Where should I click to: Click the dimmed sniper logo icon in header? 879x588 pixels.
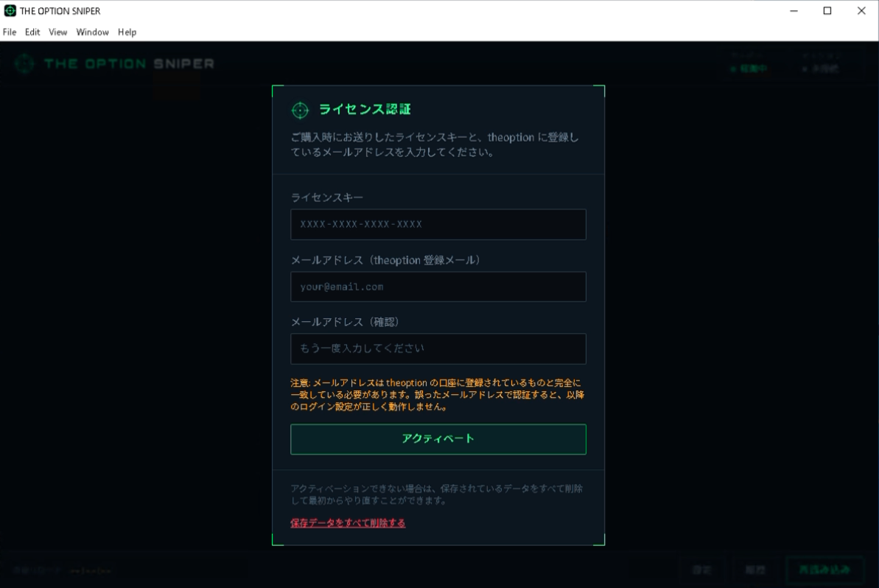coord(24,64)
